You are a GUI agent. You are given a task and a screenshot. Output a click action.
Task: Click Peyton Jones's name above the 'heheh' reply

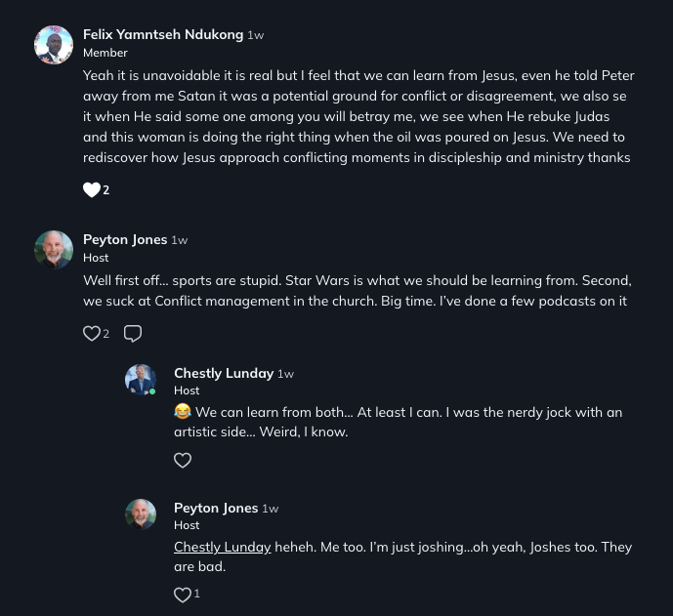pos(216,508)
